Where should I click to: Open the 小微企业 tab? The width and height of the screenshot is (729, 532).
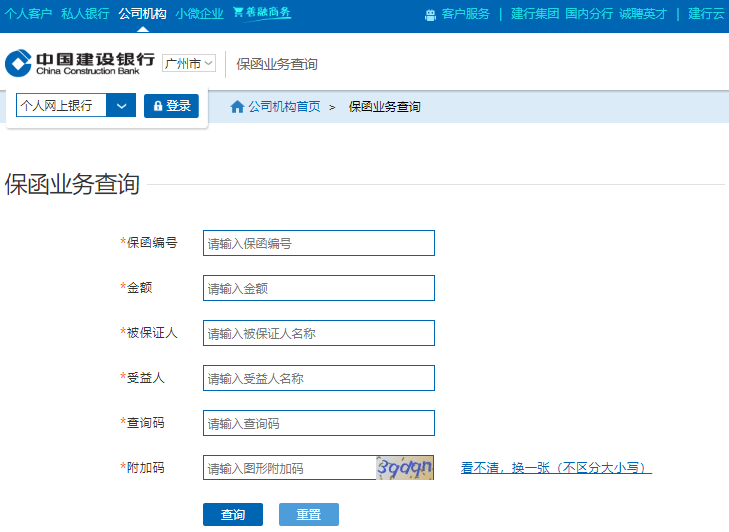pos(199,14)
